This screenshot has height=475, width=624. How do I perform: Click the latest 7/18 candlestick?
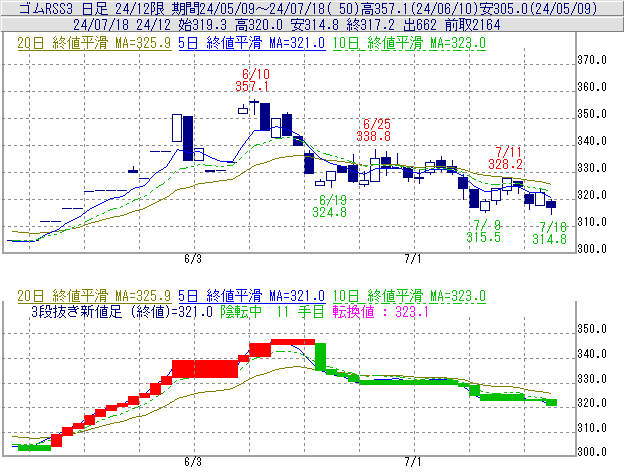point(551,205)
